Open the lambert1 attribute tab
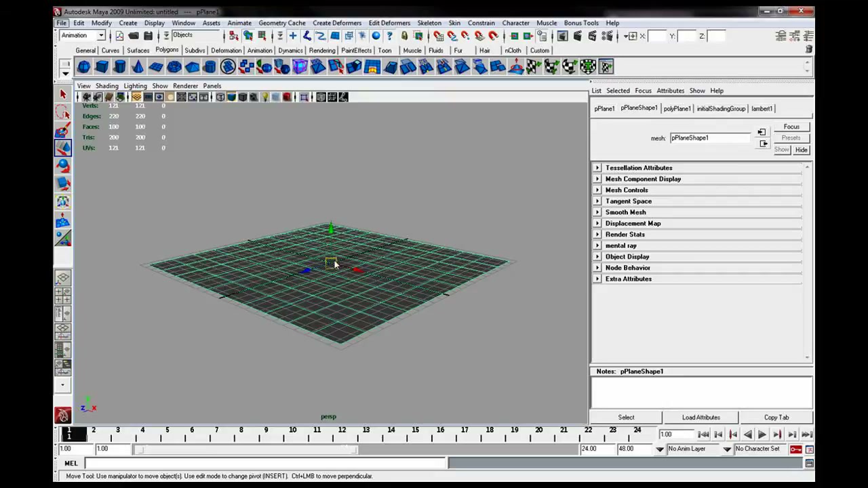 pos(762,108)
